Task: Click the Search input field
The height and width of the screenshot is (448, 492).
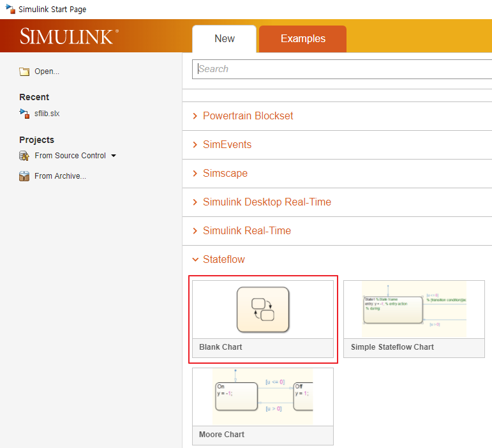Action: click(x=342, y=69)
